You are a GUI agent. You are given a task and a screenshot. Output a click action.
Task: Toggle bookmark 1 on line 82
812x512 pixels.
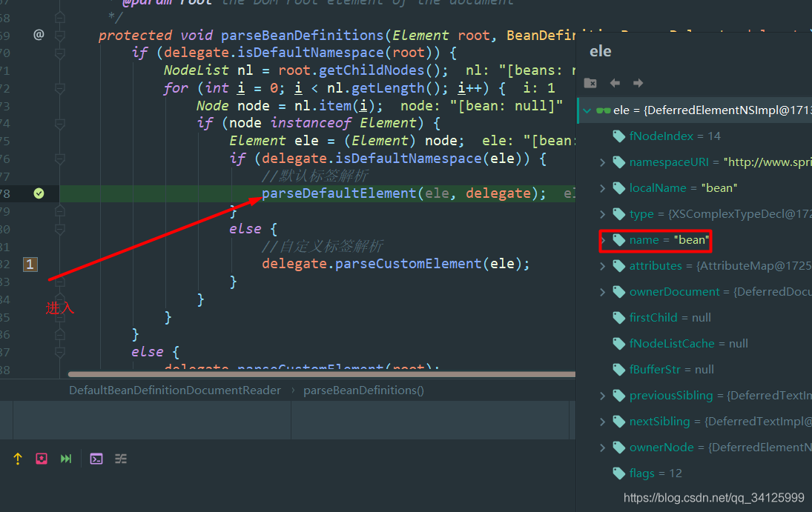[30, 264]
